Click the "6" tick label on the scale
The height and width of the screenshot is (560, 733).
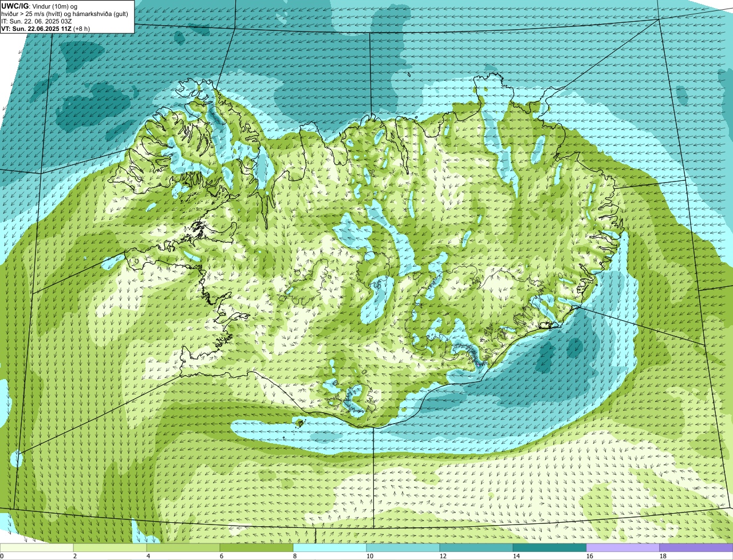click(x=222, y=556)
